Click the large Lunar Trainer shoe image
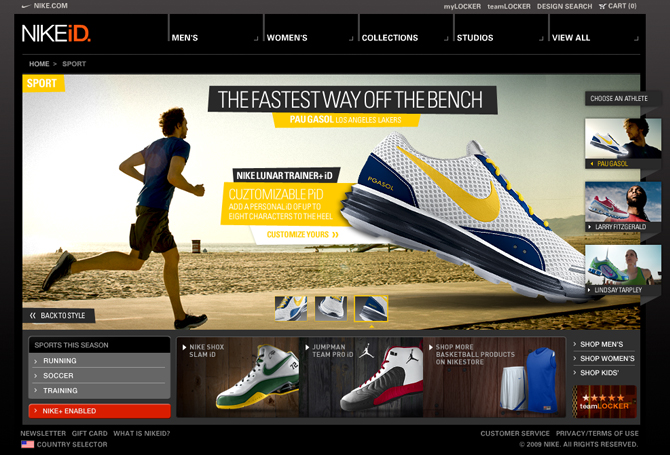The image size is (670, 455). click(466, 218)
